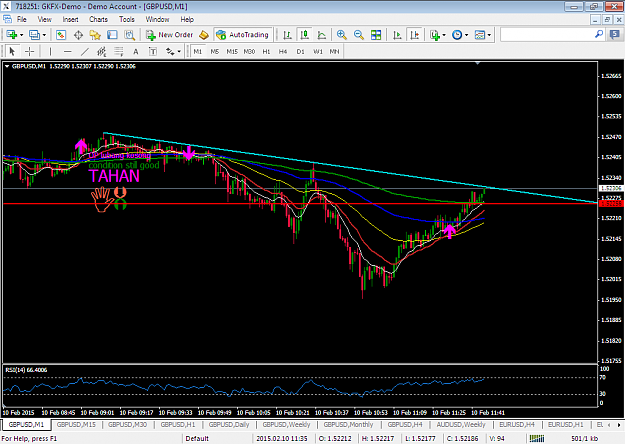Expand the Indicators dropdown arrow
Viewport: 625px width, 444px height.
tap(444, 35)
